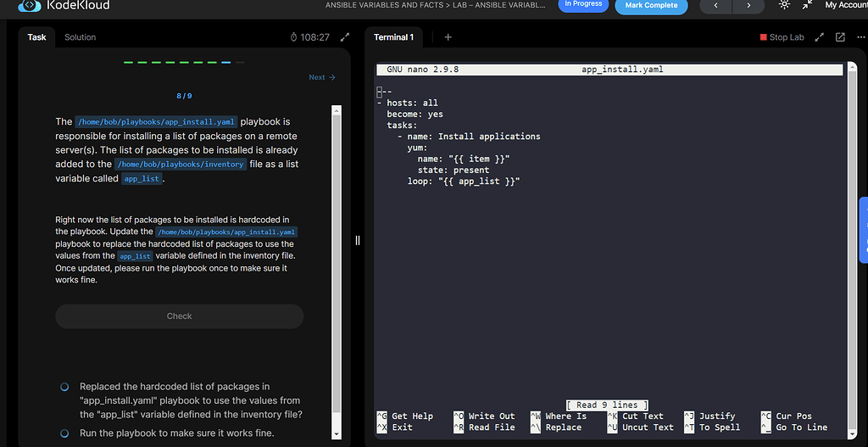Click the ^T To Spell shortcut

[x=712, y=427]
